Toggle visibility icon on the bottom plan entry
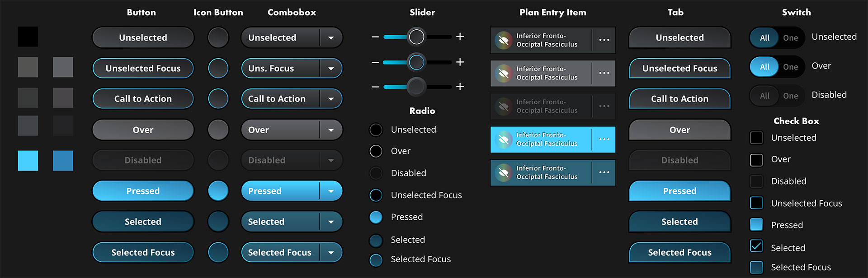The image size is (868, 278). pyautogui.click(x=503, y=172)
